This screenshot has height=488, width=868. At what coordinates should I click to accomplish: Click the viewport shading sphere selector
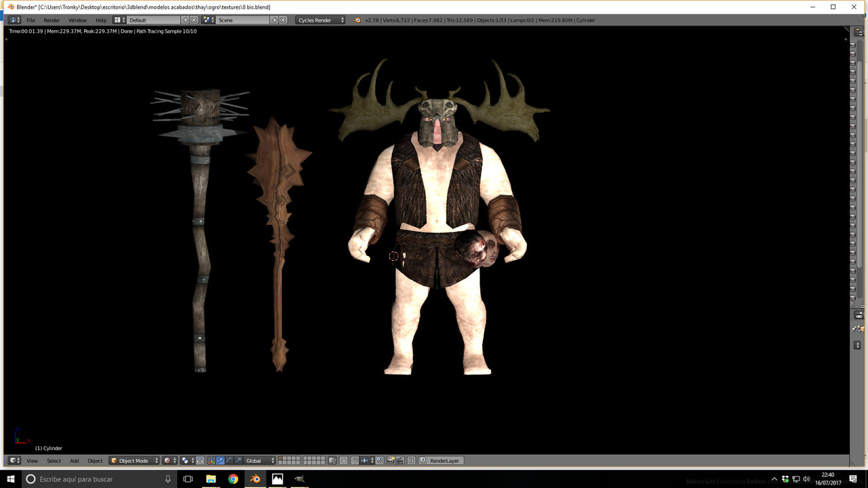point(170,461)
